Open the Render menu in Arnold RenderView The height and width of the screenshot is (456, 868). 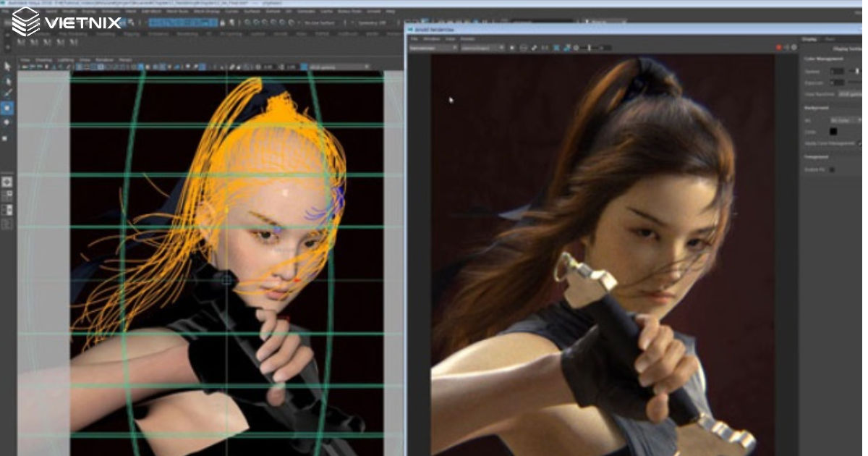[x=468, y=38]
